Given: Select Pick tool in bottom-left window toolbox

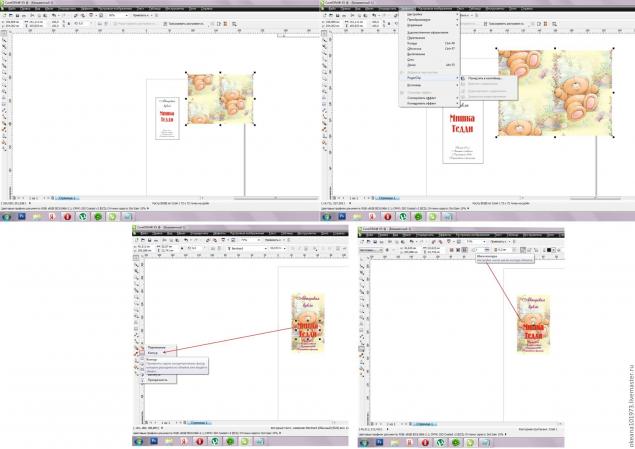Looking at the screenshot, I should [x=136, y=258].
